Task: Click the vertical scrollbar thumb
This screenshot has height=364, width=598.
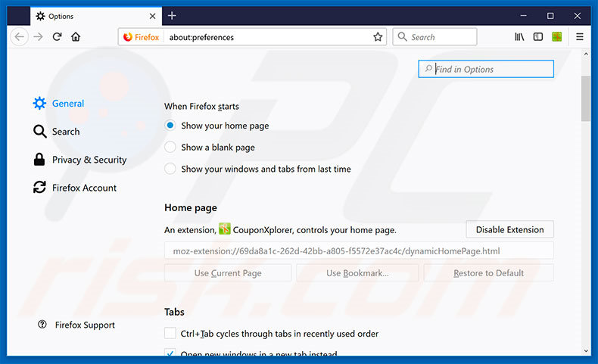Action: (586, 98)
